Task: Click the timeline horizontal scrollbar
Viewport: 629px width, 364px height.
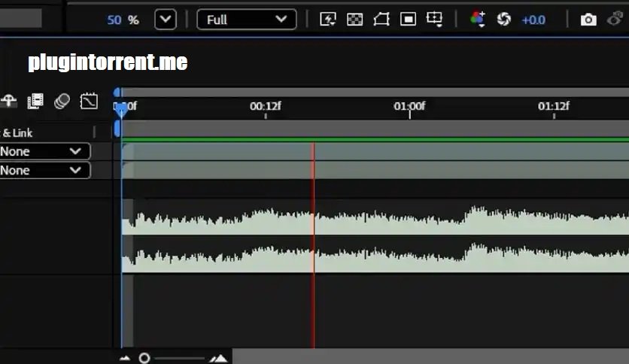Action: click(430, 356)
